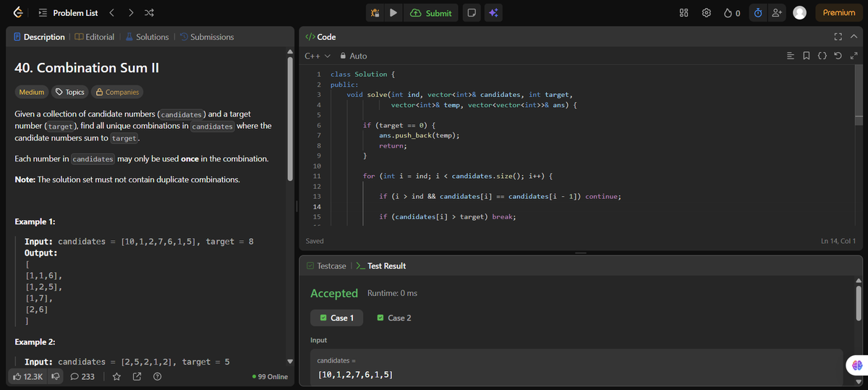Open the 233 comments
The height and width of the screenshot is (390, 868).
[82, 376]
